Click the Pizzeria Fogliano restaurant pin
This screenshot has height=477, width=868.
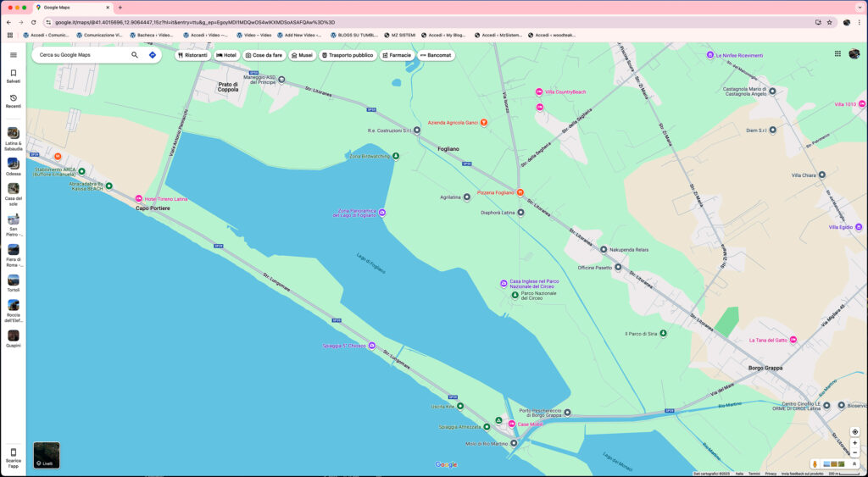(520, 192)
